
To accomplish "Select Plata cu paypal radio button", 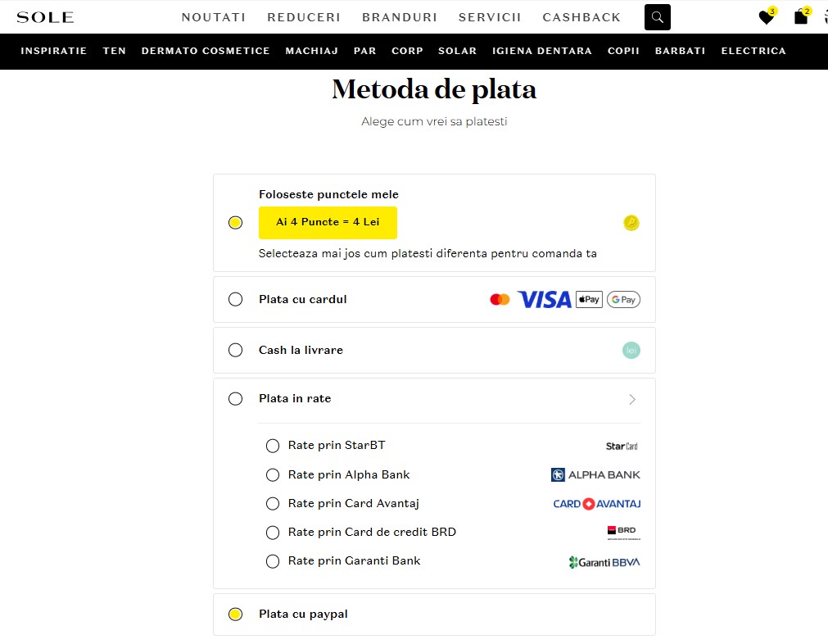I will [236, 615].
